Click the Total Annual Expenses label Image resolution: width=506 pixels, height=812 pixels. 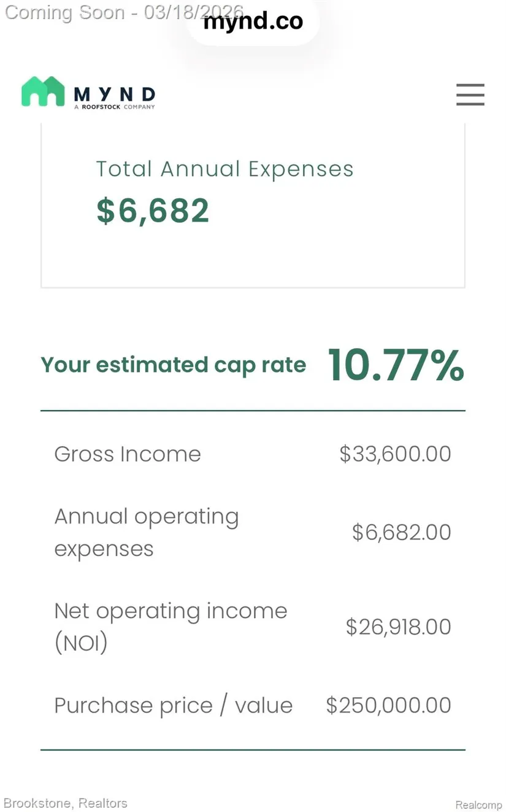click(x=224, y=169)
